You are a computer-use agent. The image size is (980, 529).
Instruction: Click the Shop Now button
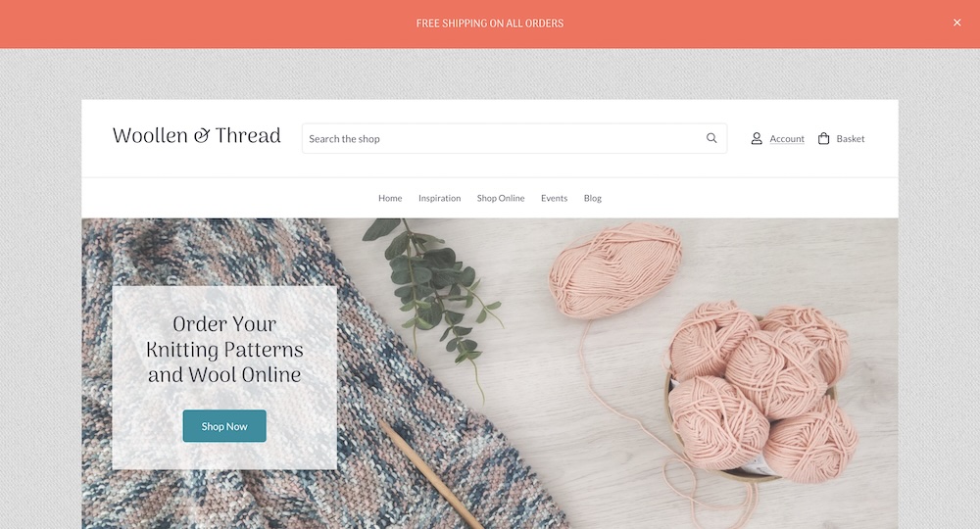point(224,426)
